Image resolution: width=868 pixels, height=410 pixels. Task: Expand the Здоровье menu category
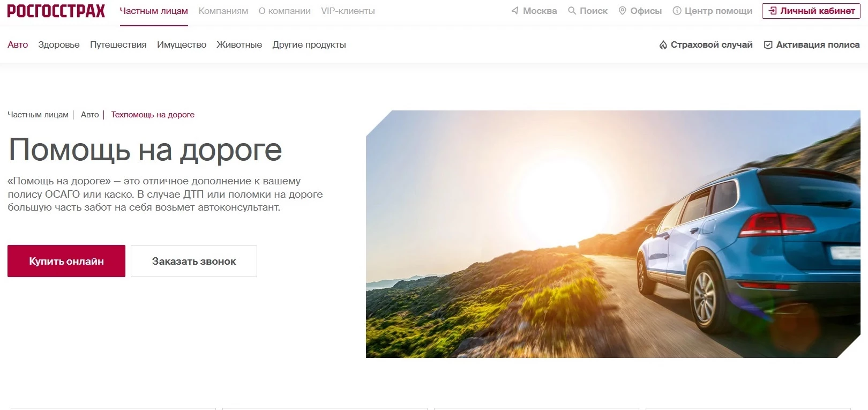tap(59, 45)
